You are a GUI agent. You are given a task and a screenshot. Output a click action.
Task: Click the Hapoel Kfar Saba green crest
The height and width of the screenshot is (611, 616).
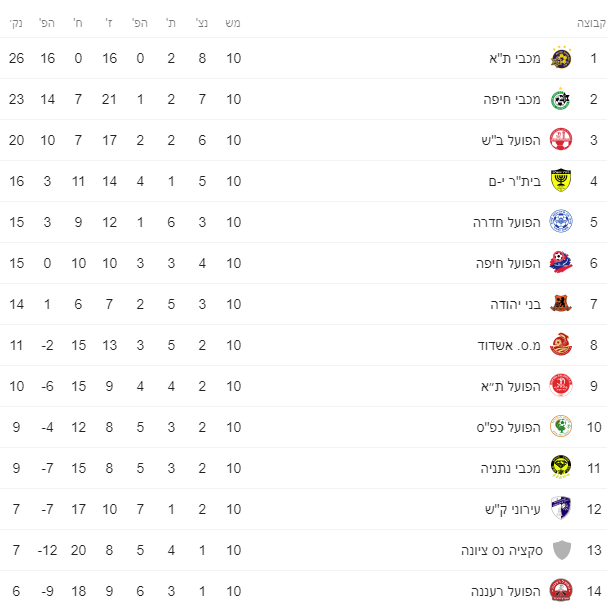[x=561, y=427]
